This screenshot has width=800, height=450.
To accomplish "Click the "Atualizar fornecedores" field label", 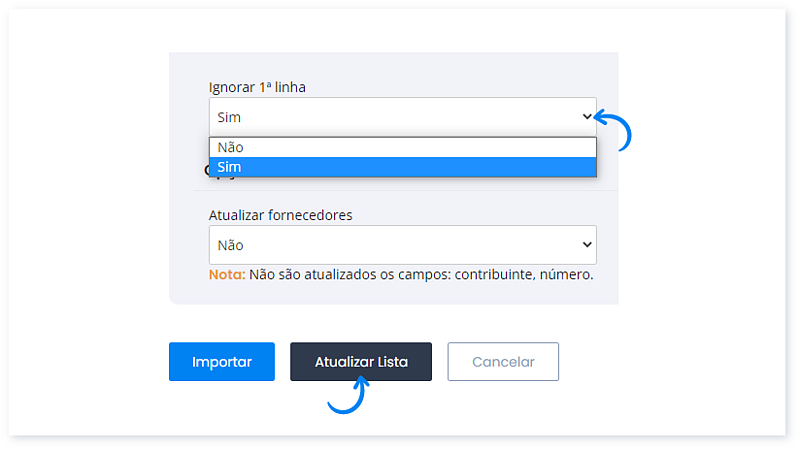I will [280, 215].
